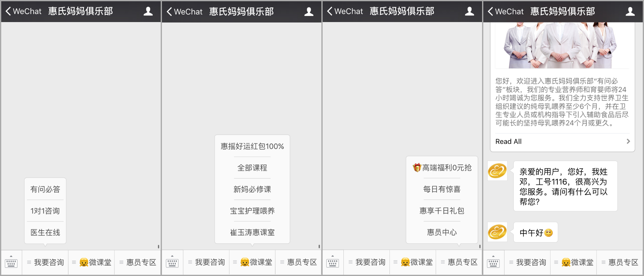Switch to keyboard input in 医生在线 menu screen
The width and height of the screenshot is (644, 276).
coord(11,262)
